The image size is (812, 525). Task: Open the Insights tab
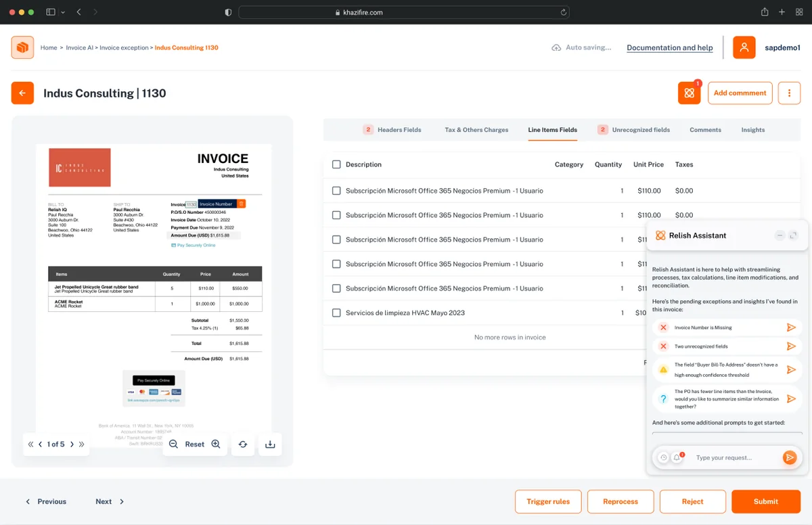753,130
